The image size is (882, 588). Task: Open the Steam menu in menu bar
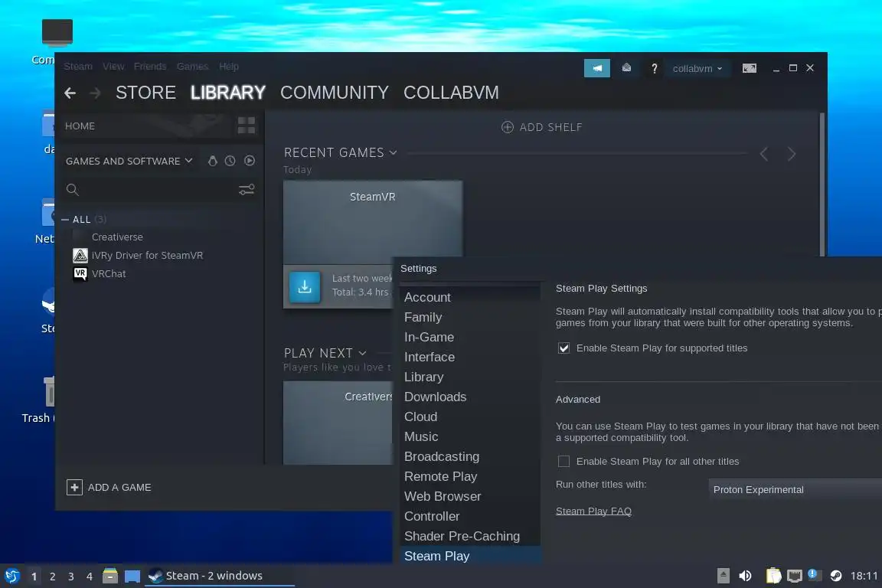(78, 67)
